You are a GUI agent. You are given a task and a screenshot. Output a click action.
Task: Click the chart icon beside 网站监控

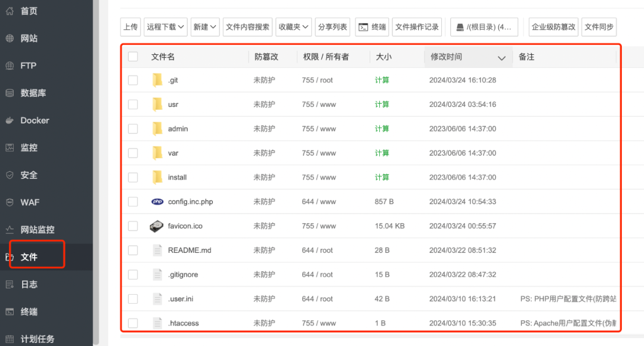coord(10,230)
